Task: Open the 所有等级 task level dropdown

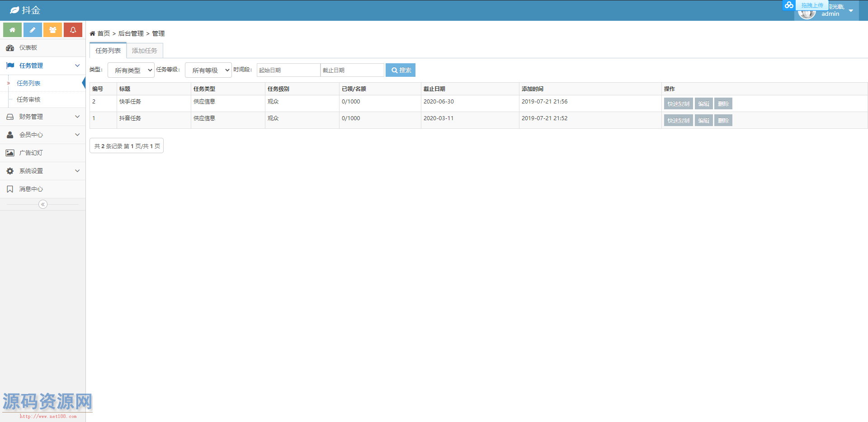Action: click(x=208, y=70)
